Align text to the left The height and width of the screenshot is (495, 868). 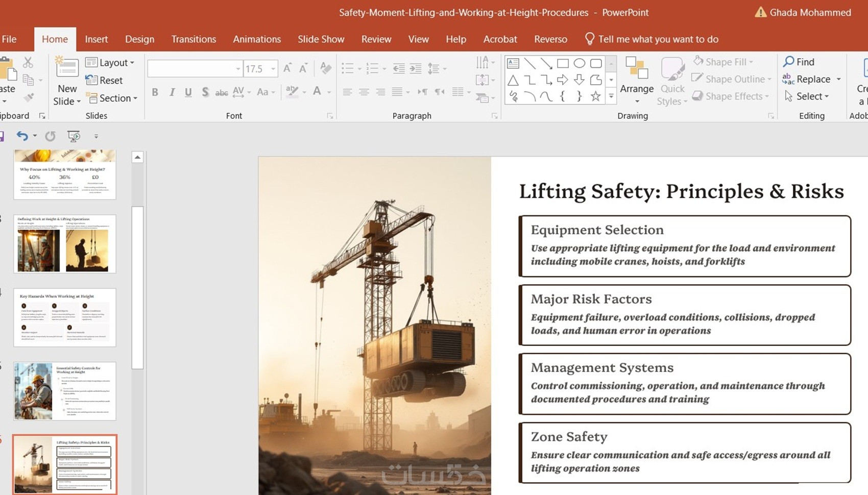pos(347,92)
